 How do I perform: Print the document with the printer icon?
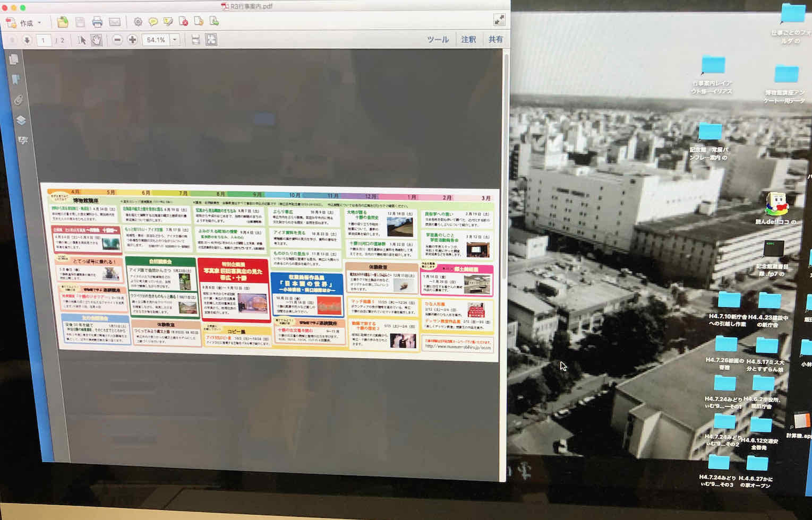97,22
